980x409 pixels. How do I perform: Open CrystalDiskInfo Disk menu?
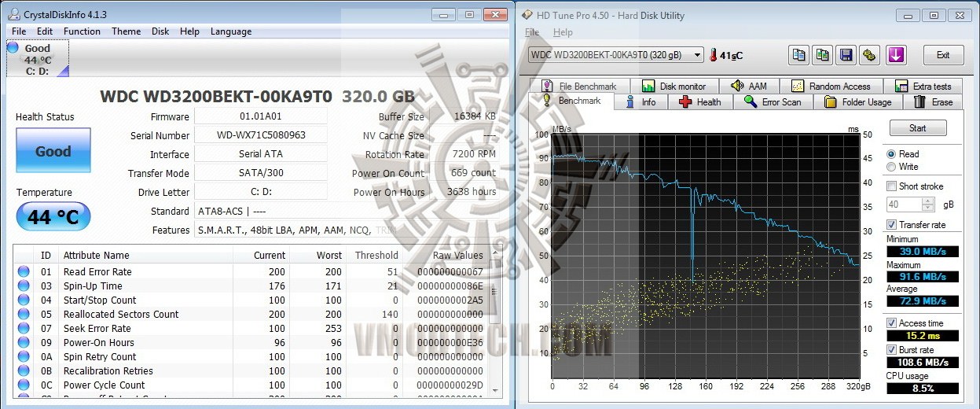point(160,31)
